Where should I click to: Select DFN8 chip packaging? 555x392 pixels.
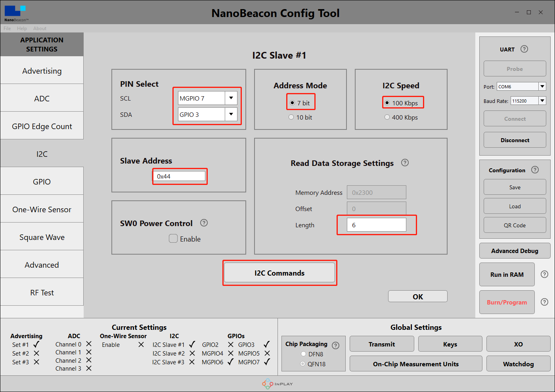coord(303,354)
